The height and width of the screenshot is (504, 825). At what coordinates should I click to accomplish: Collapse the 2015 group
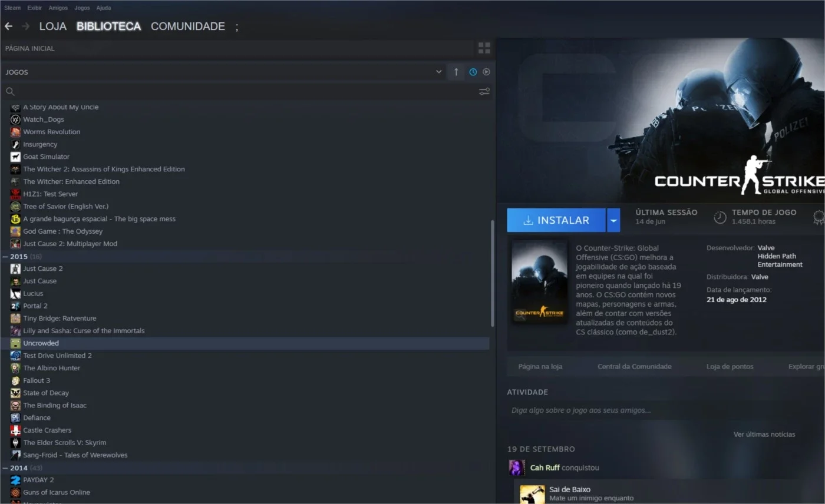click(x=5, y=257)
